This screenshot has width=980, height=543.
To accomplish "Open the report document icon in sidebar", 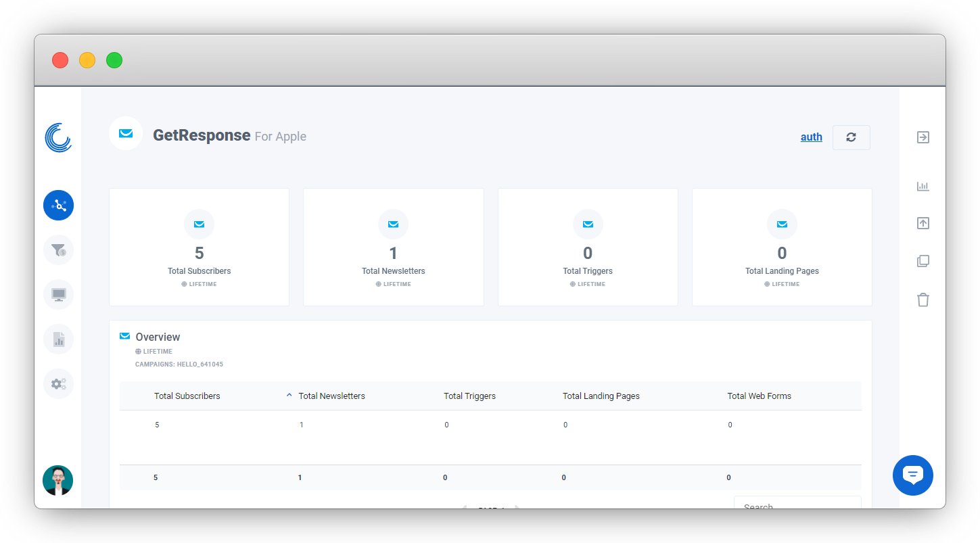I will click(x=58, y=339).
